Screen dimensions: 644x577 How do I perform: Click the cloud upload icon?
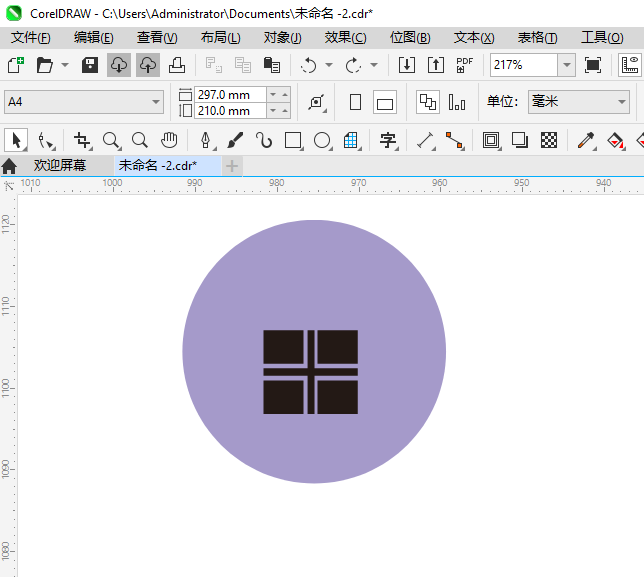[x=148, y=65]
